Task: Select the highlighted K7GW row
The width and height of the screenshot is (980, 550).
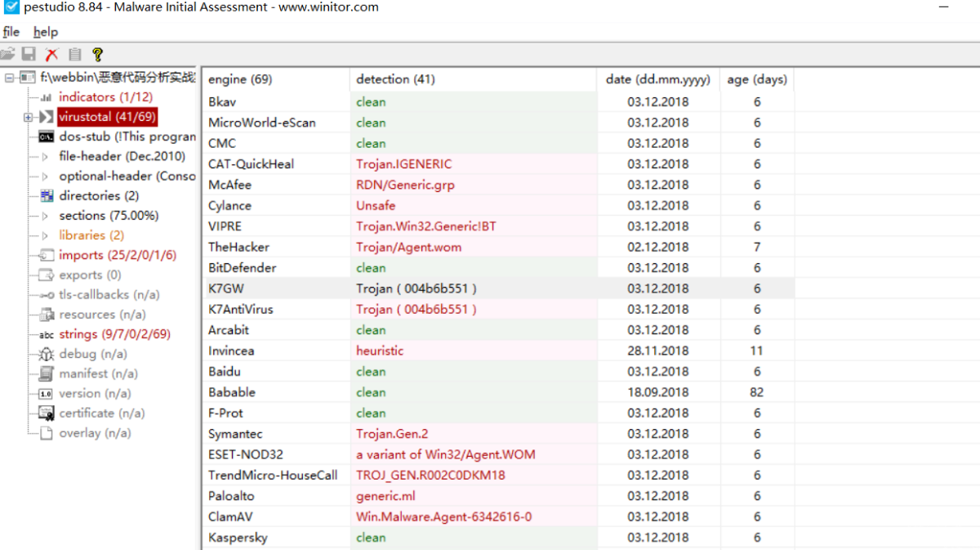Action: (498, 288)
